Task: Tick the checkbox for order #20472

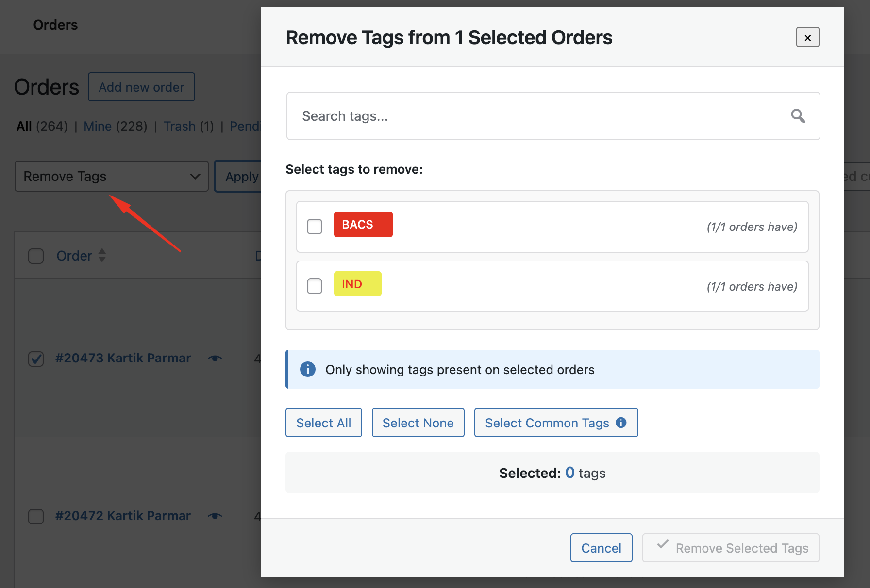Action: pos(36,516)
